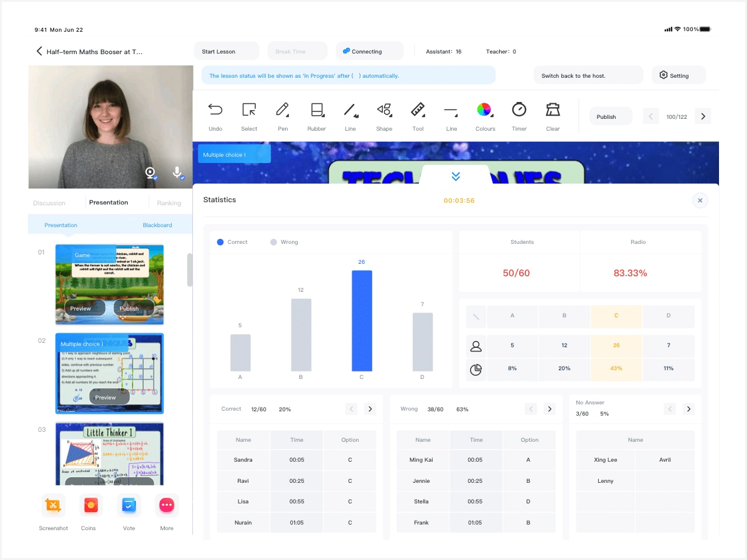Pick the Rubber eraser tool
This screenshot has height=560, width=747.
pos(317,110)
